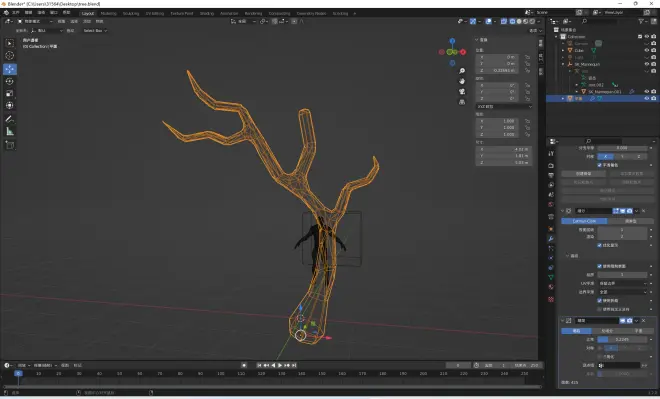The height and width of the screenshot is (399, 660).
Task: Adjust the decimate ratio slider showing 0.2249
Action: tap(623, 339)
